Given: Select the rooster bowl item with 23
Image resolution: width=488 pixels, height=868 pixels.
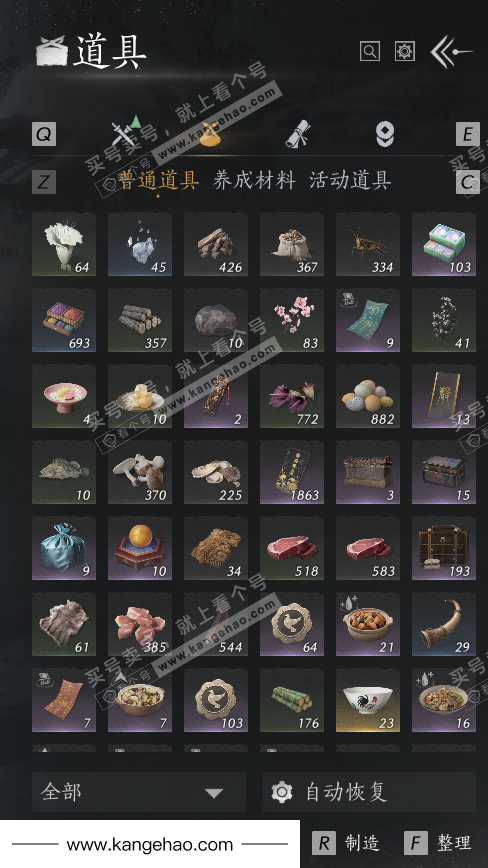Looking at the screenshot, I should tap(367, 700).
